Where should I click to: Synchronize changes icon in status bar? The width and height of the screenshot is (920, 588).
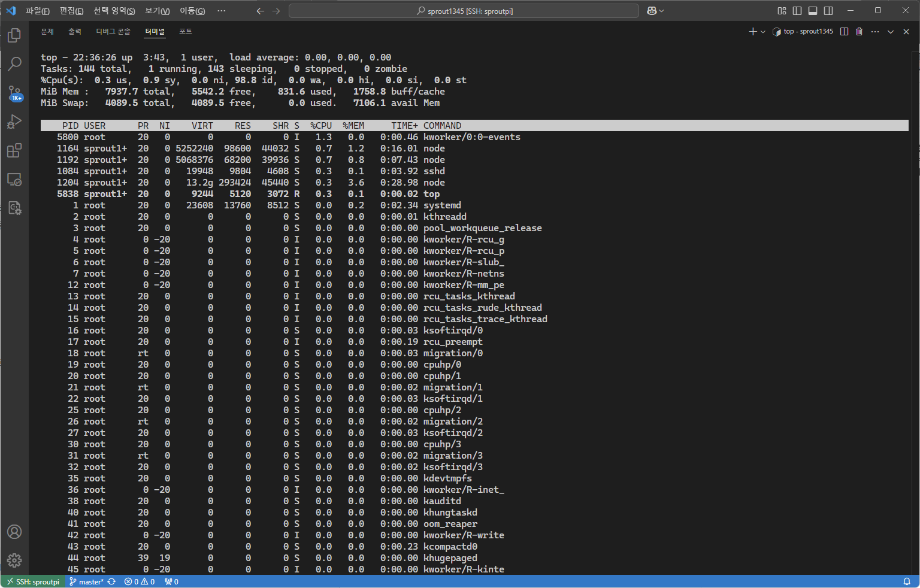point(111,581)
